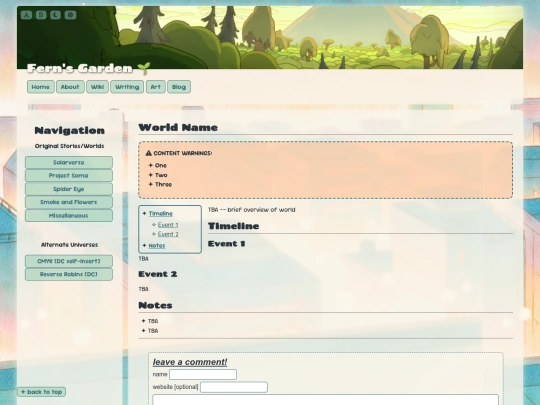Viewport: 540px width, 405px height.
Task: Click the sprout icon next to Fern's Garden
Action: [x=144, y=68]
